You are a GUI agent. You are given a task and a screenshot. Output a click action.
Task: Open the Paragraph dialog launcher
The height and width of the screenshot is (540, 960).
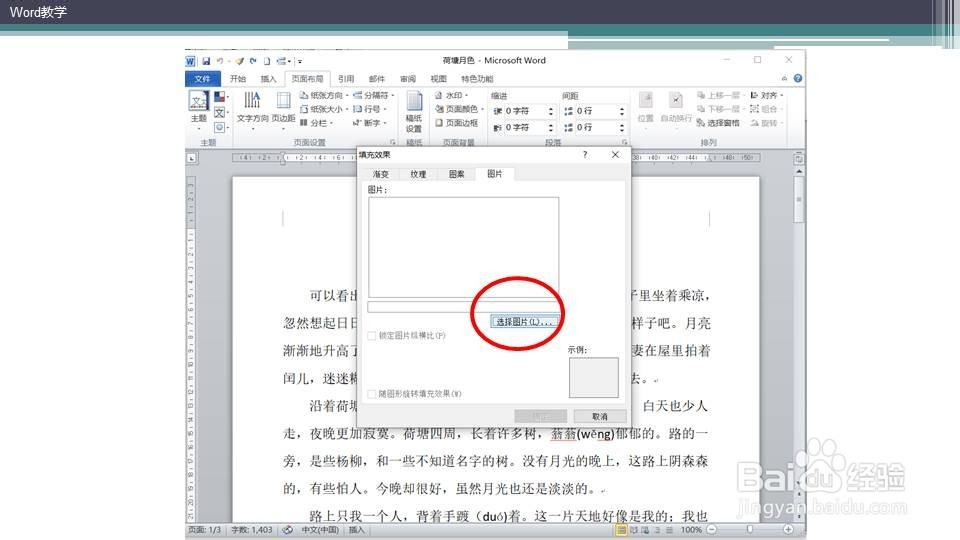(x=624, y=142)
